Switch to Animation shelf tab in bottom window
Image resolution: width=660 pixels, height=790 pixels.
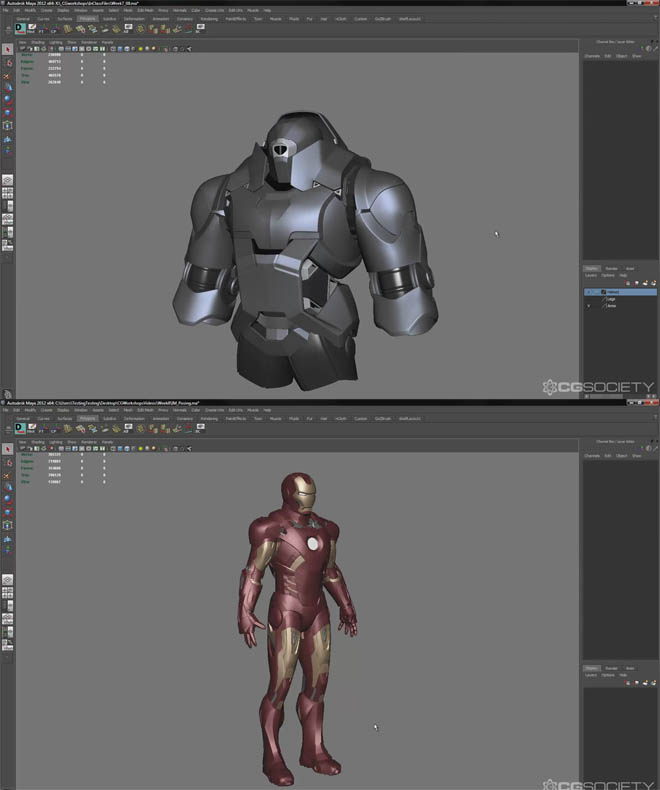coord(161,419)
